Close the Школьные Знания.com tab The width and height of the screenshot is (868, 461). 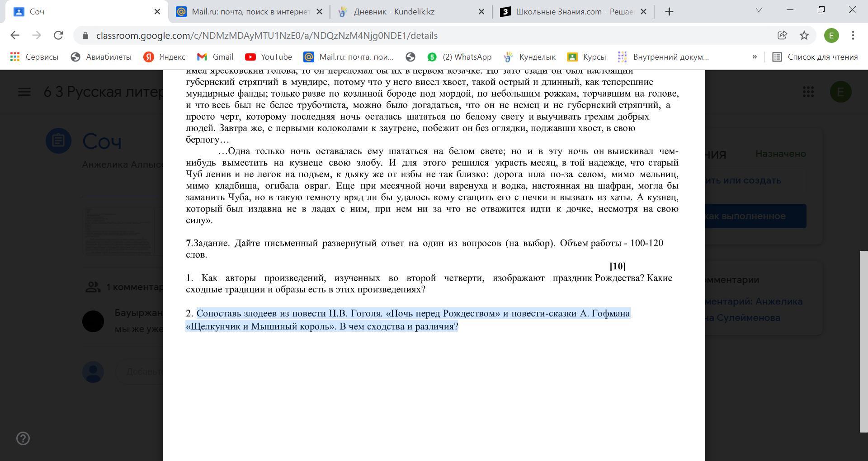(644, 12)
